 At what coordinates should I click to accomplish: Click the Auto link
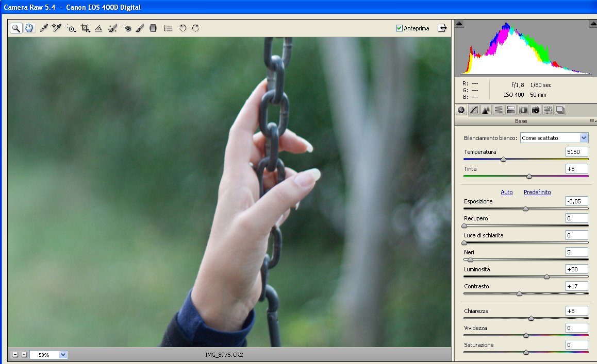(x=507, y=192)
